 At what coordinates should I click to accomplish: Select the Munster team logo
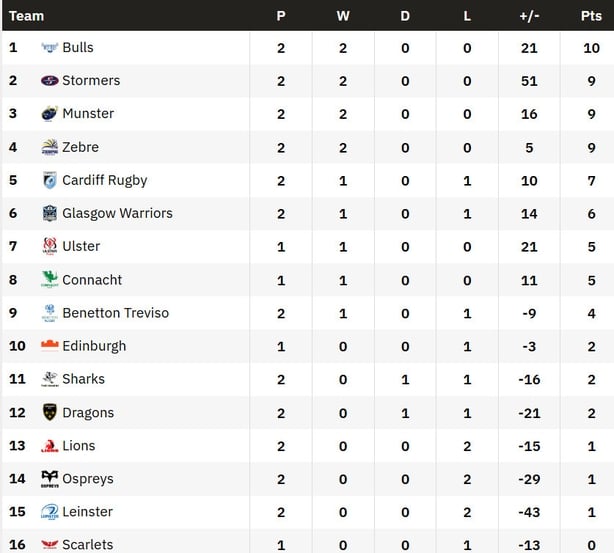coord(49,114)
